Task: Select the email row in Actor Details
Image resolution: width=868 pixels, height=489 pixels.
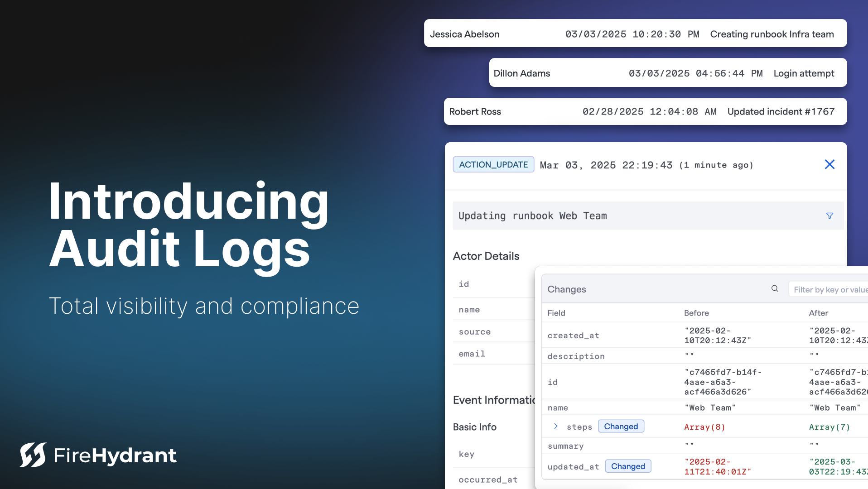Action: pos(494,354)
